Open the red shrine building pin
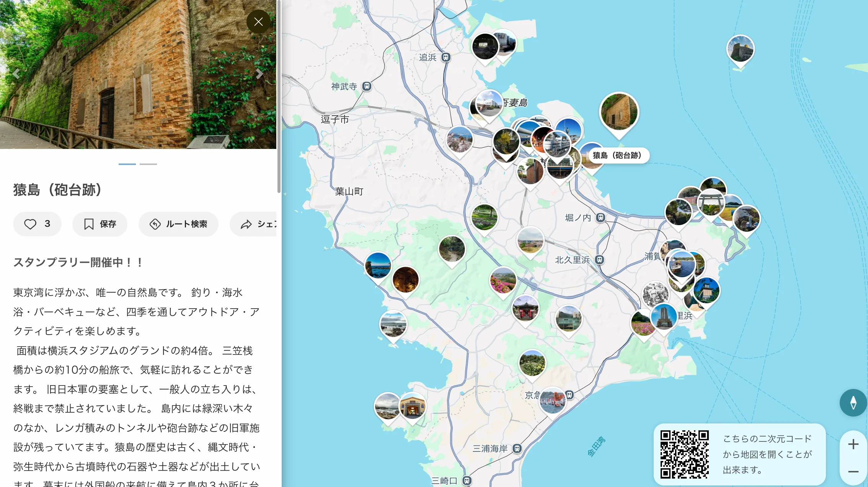This screenshot has height=487, width=868. (525, 308)
